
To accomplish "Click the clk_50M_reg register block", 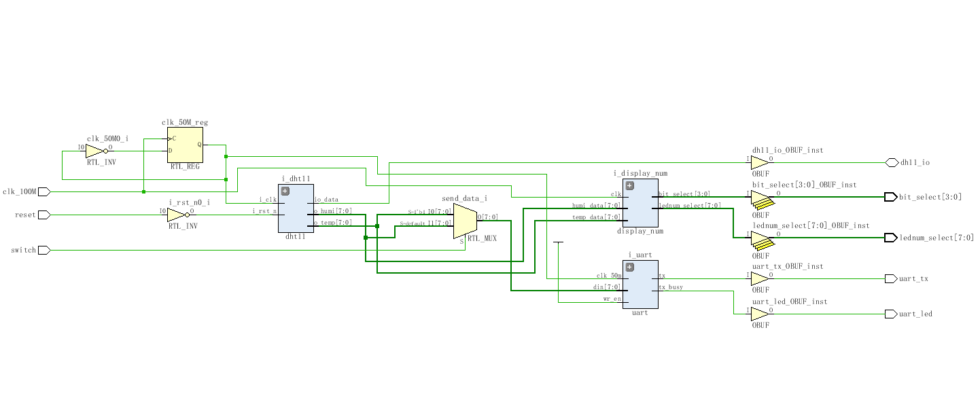I will tap(185, 148).
